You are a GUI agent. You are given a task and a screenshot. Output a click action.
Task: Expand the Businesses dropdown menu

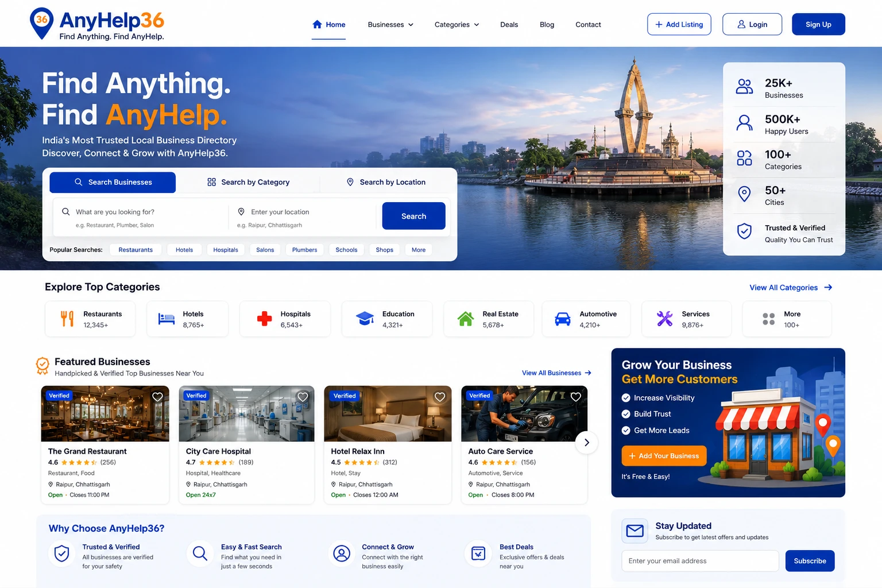click(390, 25)
